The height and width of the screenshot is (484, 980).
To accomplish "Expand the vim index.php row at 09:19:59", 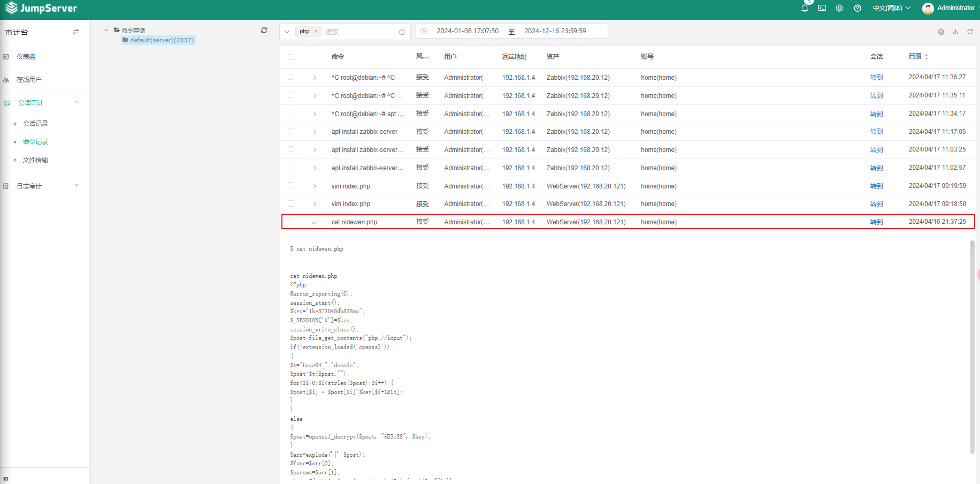I will pyautogui.click(x=315, y=186).
